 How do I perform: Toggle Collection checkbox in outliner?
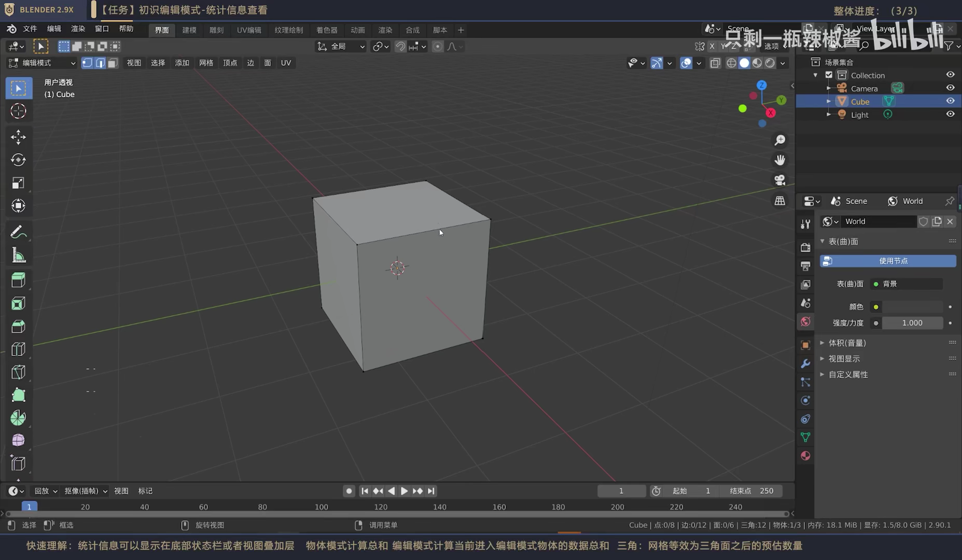click(829, 75)
